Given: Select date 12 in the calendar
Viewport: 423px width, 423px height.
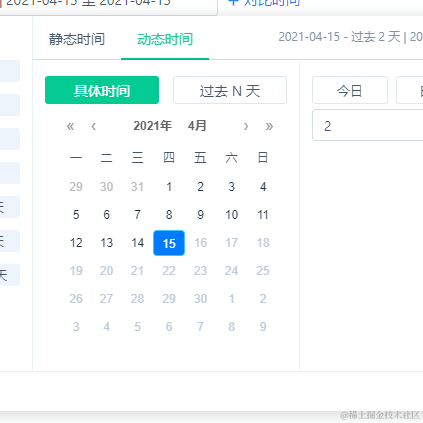Looking at the screenshot, I should pos(76,243).
